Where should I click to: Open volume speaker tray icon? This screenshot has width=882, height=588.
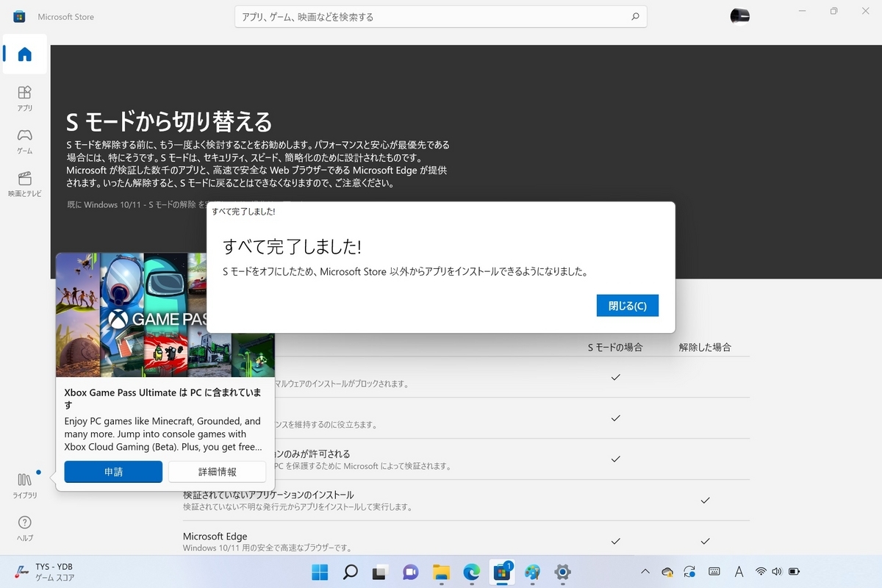[778, 572]
